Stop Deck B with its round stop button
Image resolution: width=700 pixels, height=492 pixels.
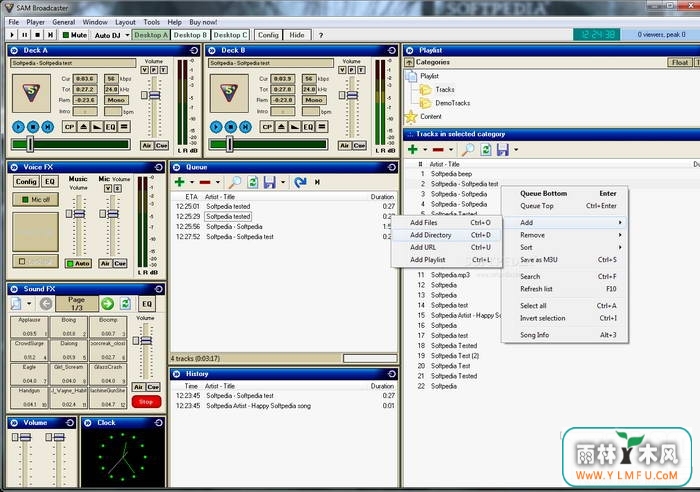231,127
